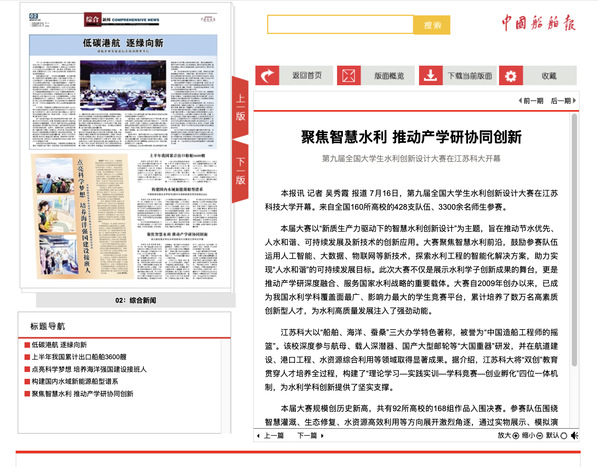Open headline 低碳港航 逐绿向新

59,345
